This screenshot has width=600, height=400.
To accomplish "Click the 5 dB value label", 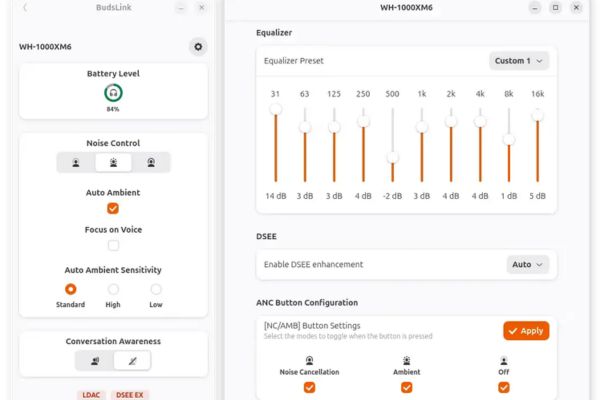I will click(x=538, y=196).
